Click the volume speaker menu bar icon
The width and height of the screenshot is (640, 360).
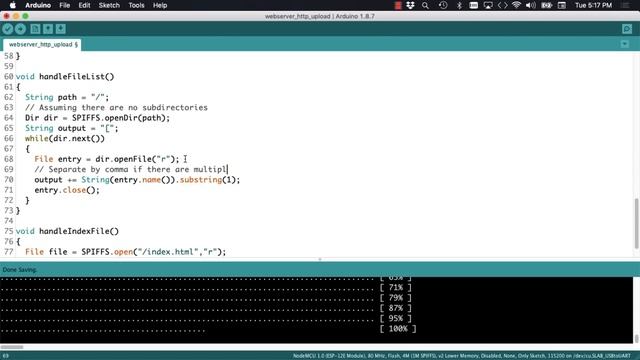pos(531,5)
